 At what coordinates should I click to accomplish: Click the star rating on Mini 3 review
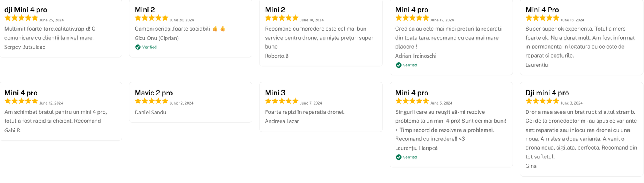click(x=282, y=101)
